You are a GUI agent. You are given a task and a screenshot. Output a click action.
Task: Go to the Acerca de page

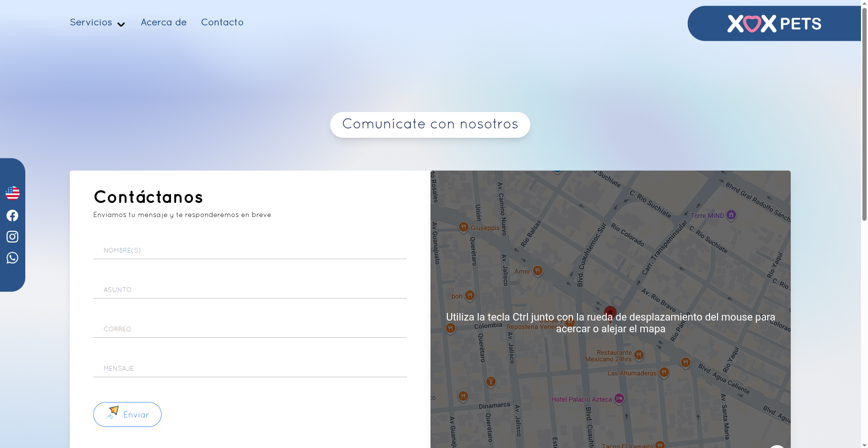point(163,22)
